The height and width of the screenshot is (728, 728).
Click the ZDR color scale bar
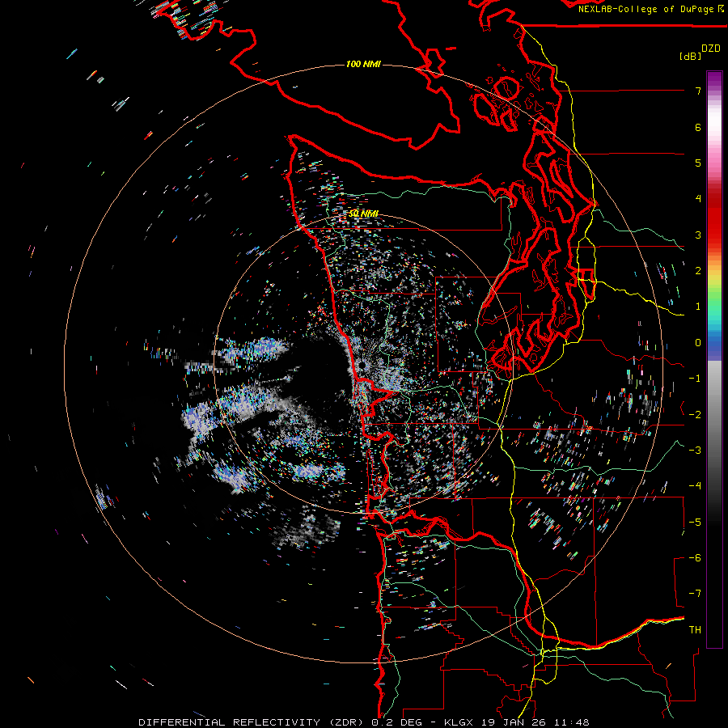pyautogui.click(x=714, y=359)
